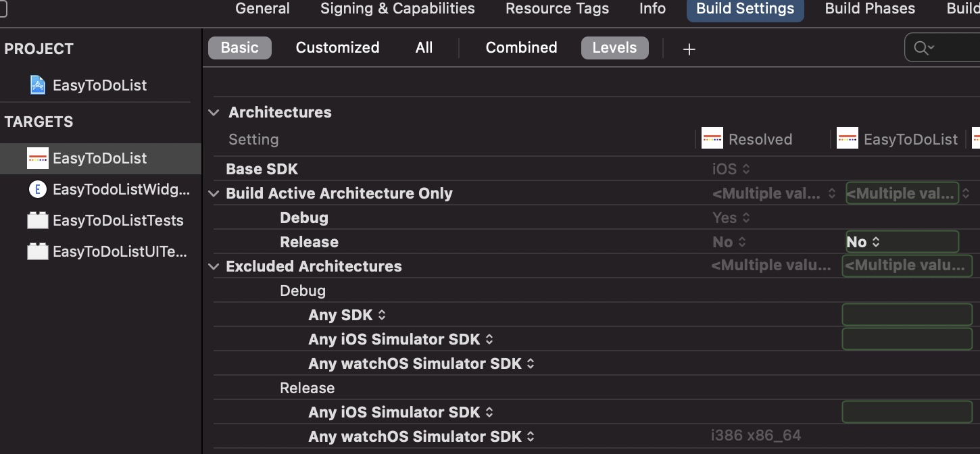Viewport: 980px width, 454px height.
Task: Click the EasyToDoList project blueprint icon
Action: point(38,85)
